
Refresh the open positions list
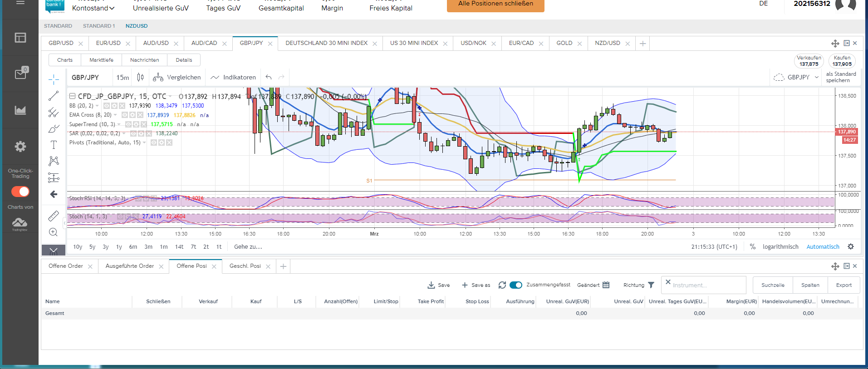coord(502,285)
